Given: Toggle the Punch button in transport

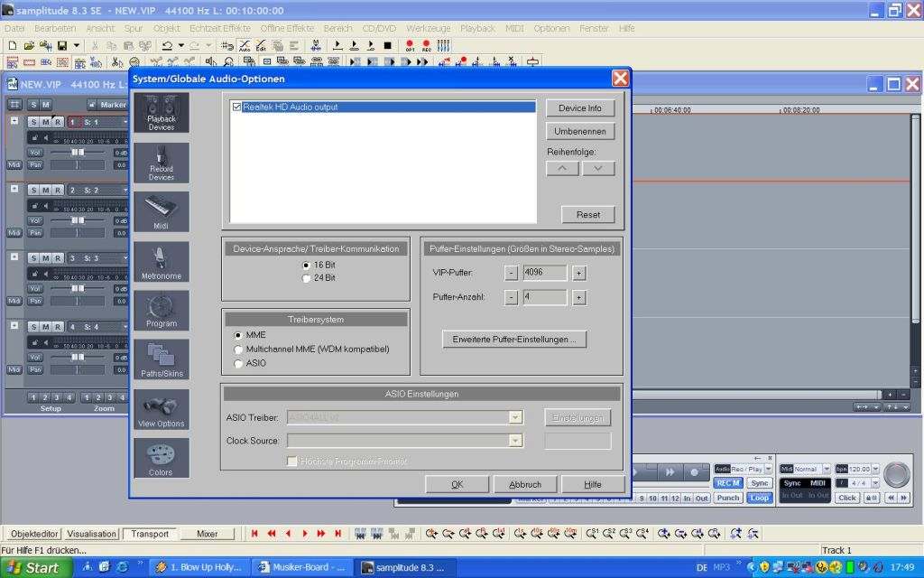Looking at the screenshot, I should [x=728, y=498].
